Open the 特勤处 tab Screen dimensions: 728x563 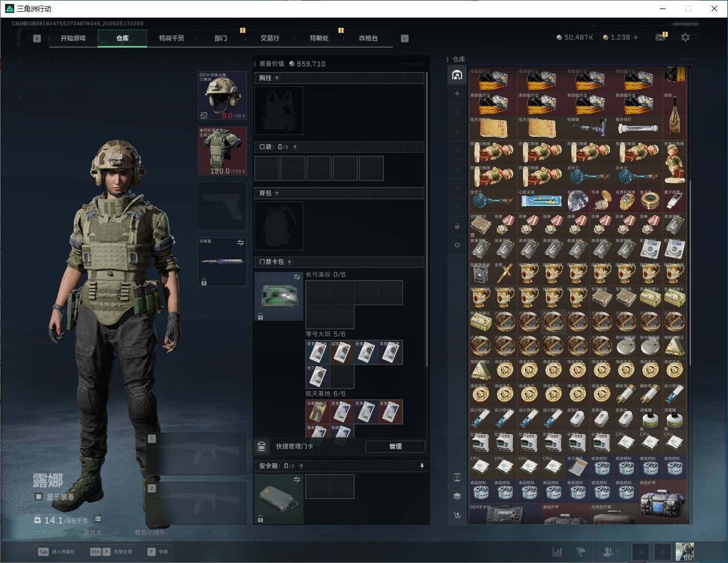pyautogui.click(x=319, y=38)
